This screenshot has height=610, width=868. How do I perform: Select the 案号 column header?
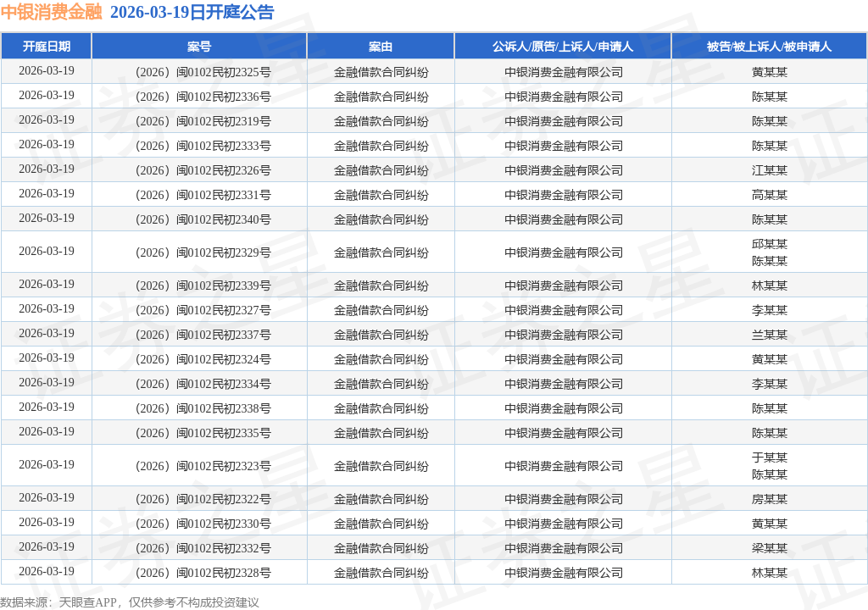click(199, 47)
